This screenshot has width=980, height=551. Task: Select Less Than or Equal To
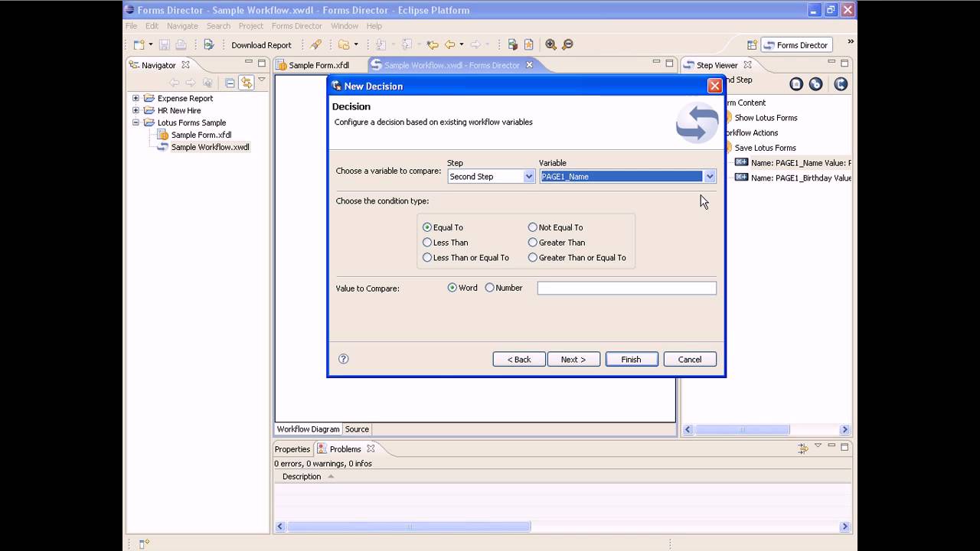(x=427, y=258)
